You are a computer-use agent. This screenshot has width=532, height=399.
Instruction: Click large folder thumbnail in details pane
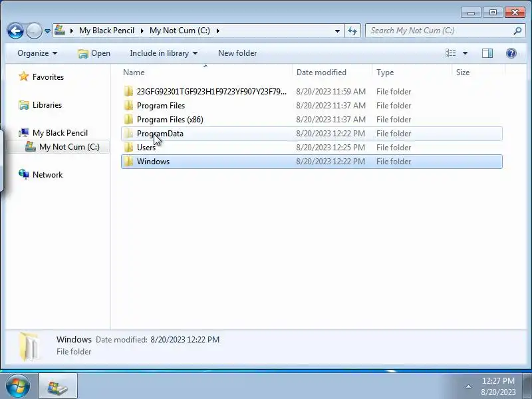click(29, 346)
